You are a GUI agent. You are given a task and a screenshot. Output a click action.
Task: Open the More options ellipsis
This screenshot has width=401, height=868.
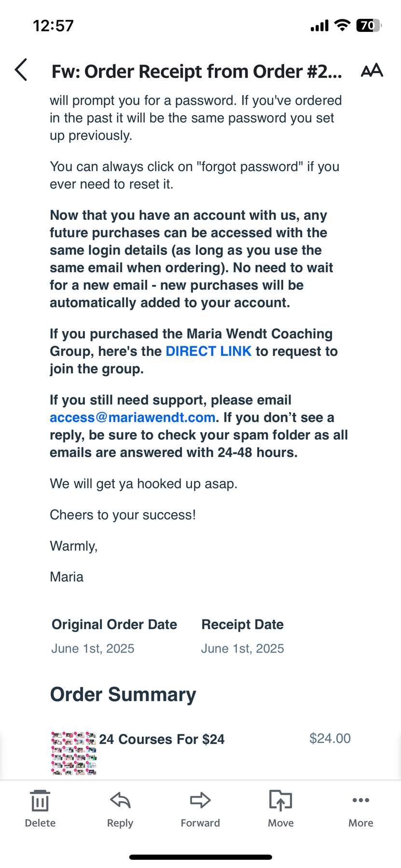click(360, 801)
